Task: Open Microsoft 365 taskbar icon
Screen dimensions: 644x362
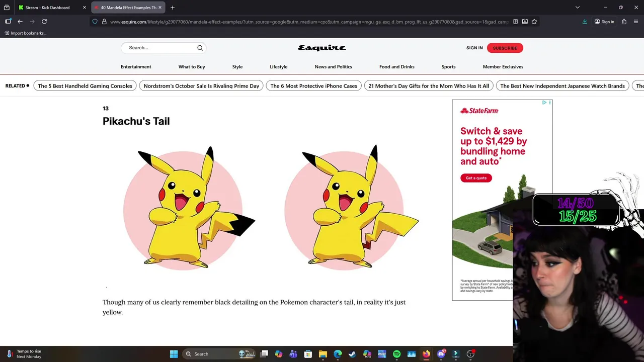Action: (367, 354)
